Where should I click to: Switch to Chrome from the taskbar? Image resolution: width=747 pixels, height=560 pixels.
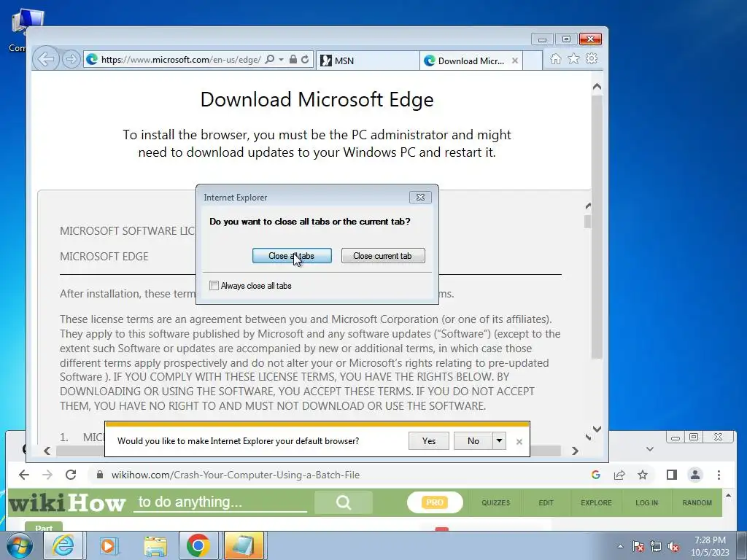(198, 545)
